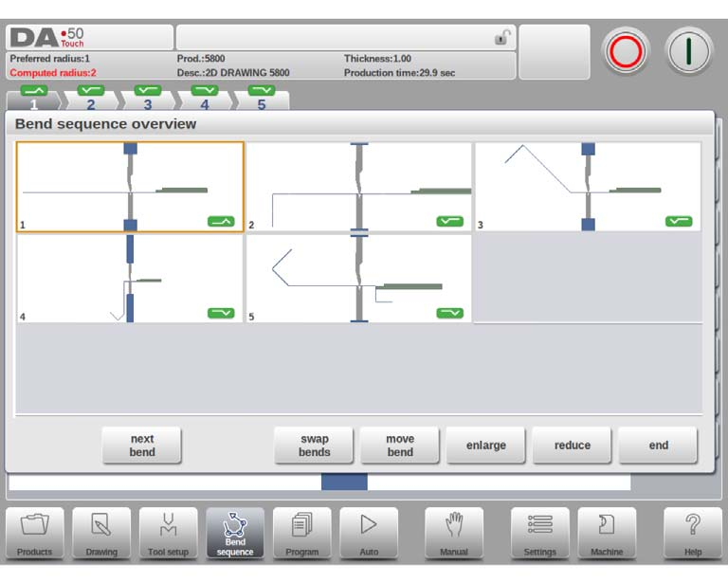Go to Tool setup
The width and height of the screenshot is (728, 583).
point(168,533)
